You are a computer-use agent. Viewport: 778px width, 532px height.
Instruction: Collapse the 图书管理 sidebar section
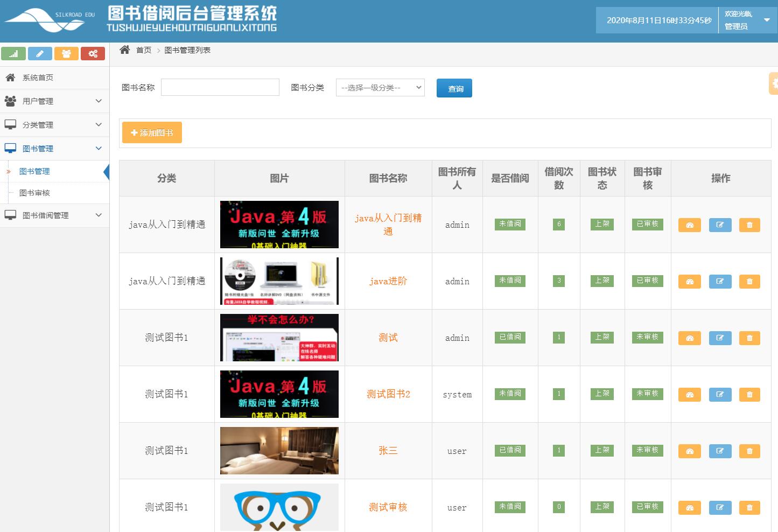[54, 148]
